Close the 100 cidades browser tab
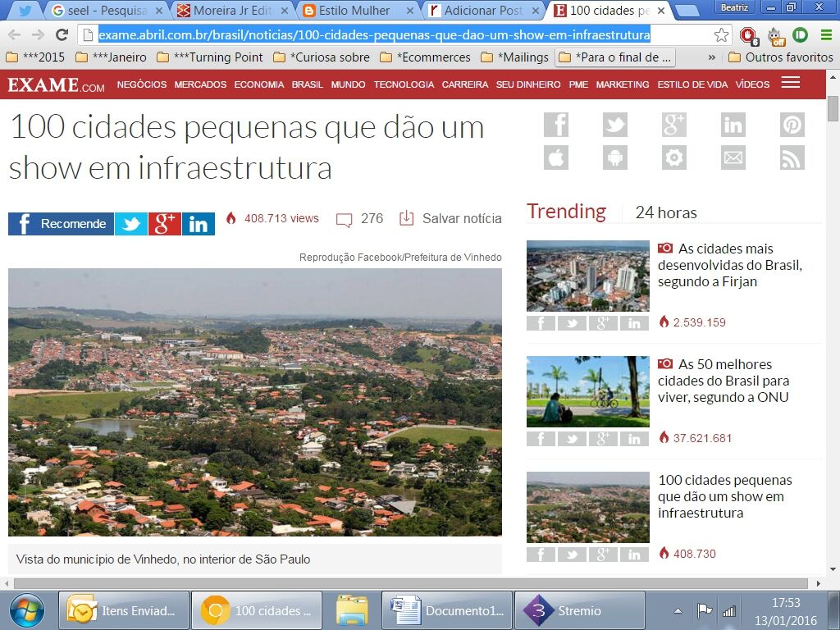 (x=661, y=10)
